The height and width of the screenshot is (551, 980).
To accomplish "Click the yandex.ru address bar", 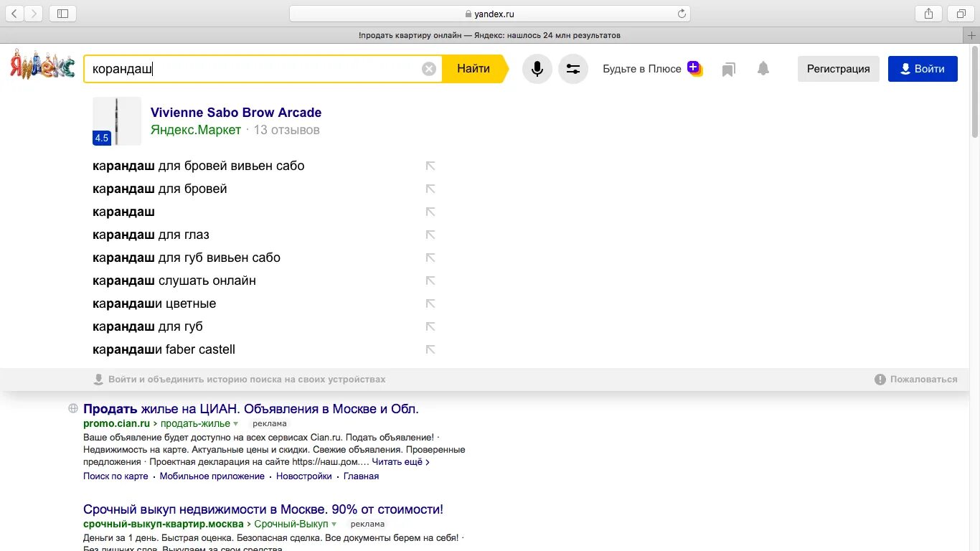I will 489,14.
